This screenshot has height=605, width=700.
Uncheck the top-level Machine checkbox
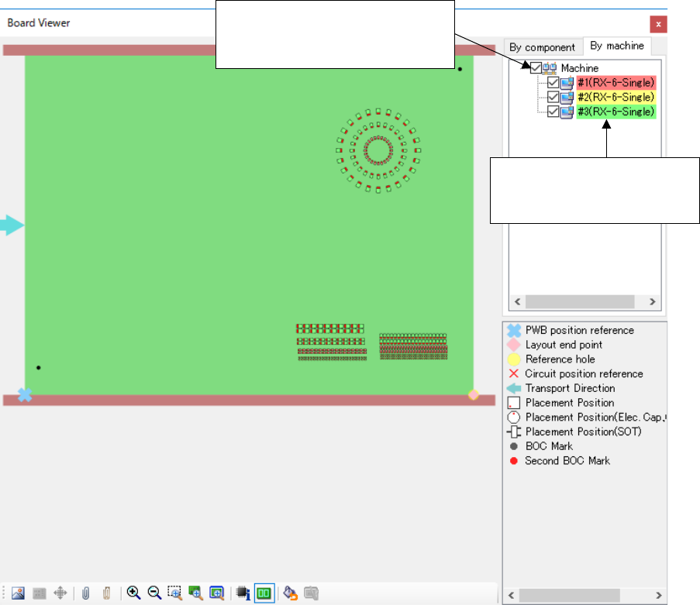pyautogui.click(x=537, y=68)
